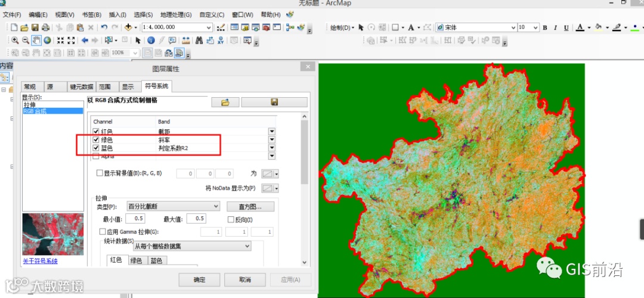Open the Catalog window icon
The image size is (644, 298).
click(245, 27)
